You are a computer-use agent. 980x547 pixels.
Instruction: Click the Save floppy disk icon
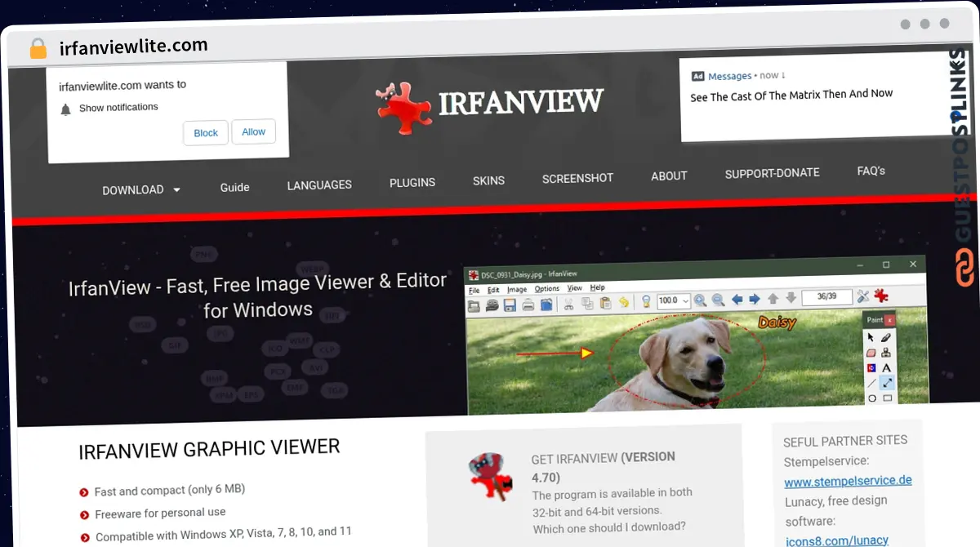click(x=510, y=304)
